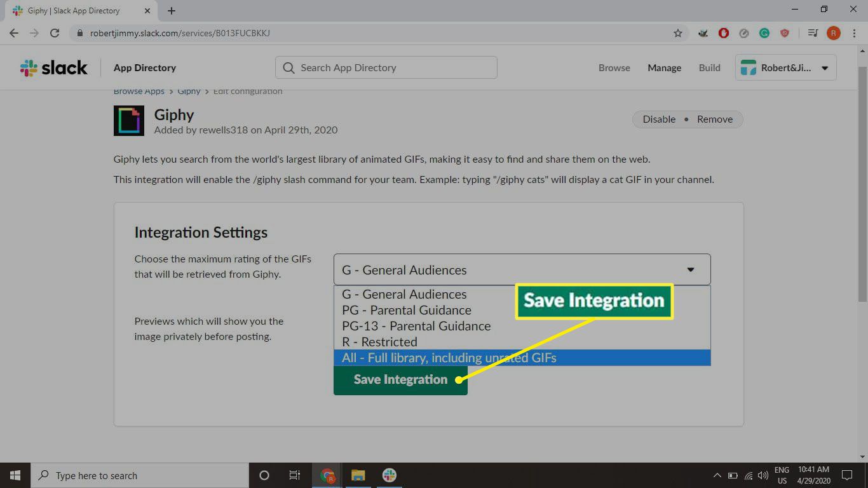This screenshot has height=488, width=868.
Task: Open the Manage menu item
Action: (x=664, y=68)
